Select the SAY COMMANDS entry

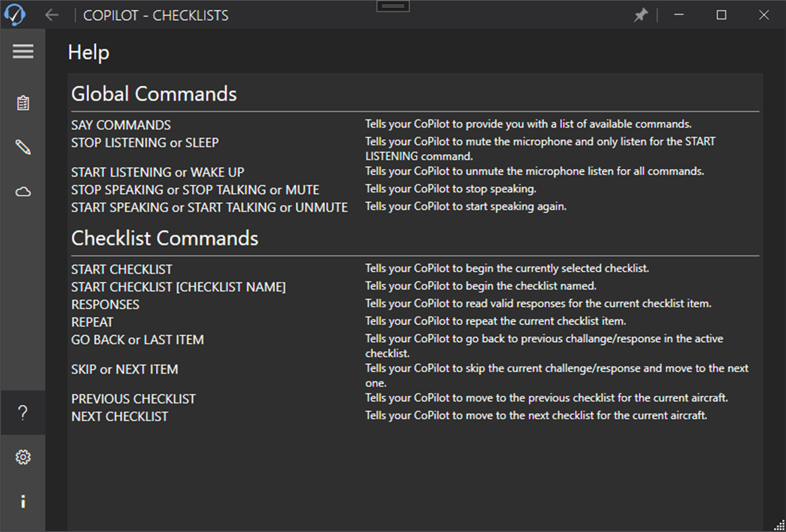point(121,124)
